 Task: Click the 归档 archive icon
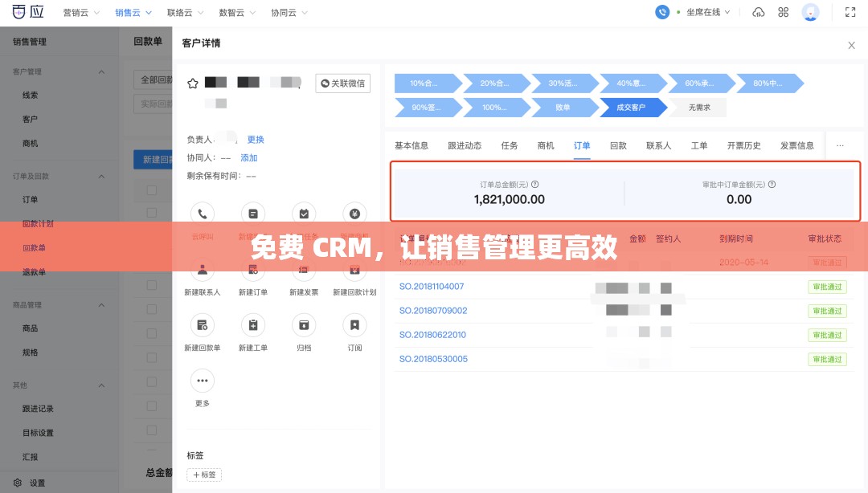(x=304, y=324)
